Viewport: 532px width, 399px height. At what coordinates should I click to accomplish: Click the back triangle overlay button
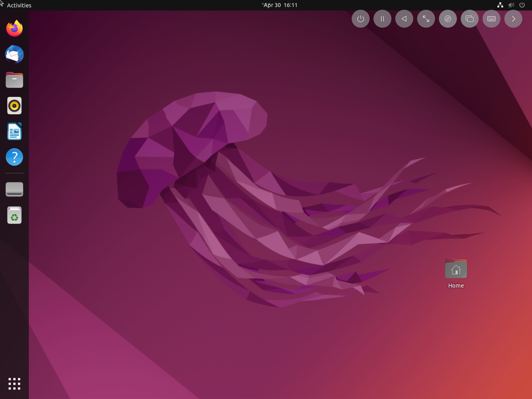click(404, 19)
